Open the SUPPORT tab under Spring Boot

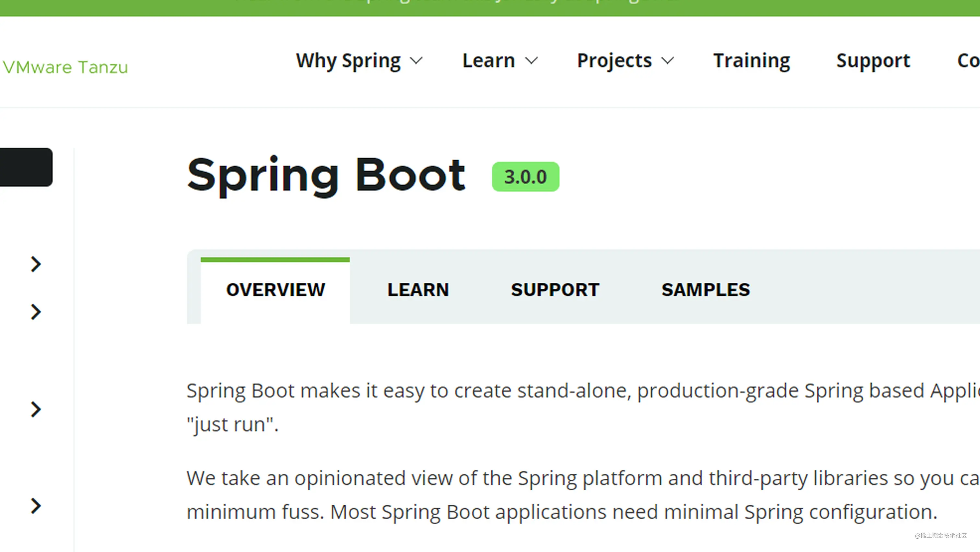pos(555,290)
